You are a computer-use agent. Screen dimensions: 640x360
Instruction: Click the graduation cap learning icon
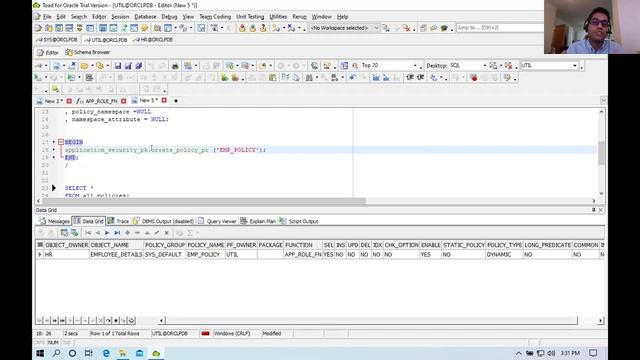pos(444,28)
